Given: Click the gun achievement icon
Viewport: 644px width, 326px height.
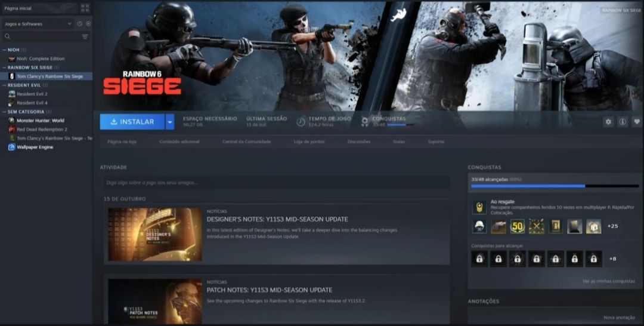Looking at the screenshot, I should pyautogui.click(x=498, y=226).
